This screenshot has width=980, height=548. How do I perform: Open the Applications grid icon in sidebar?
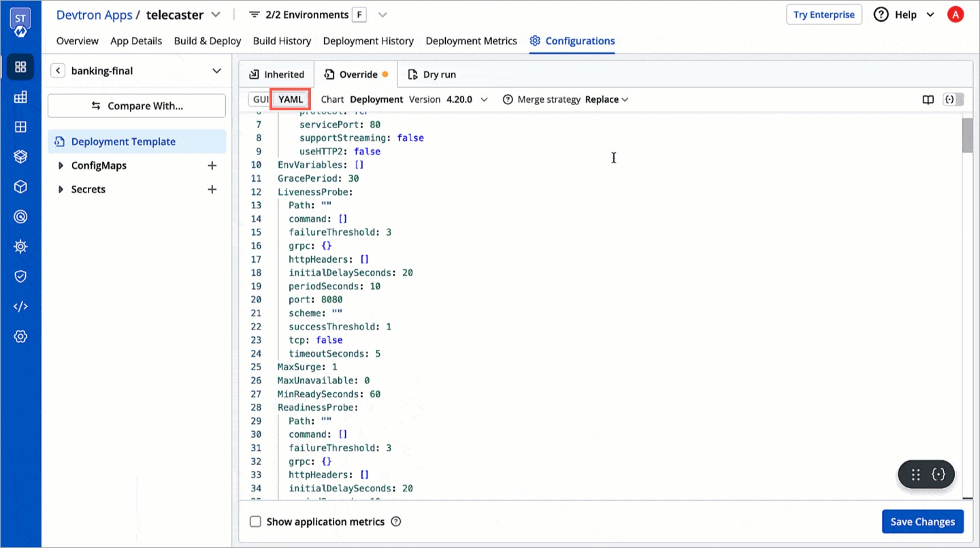click(x=20, y=67)
